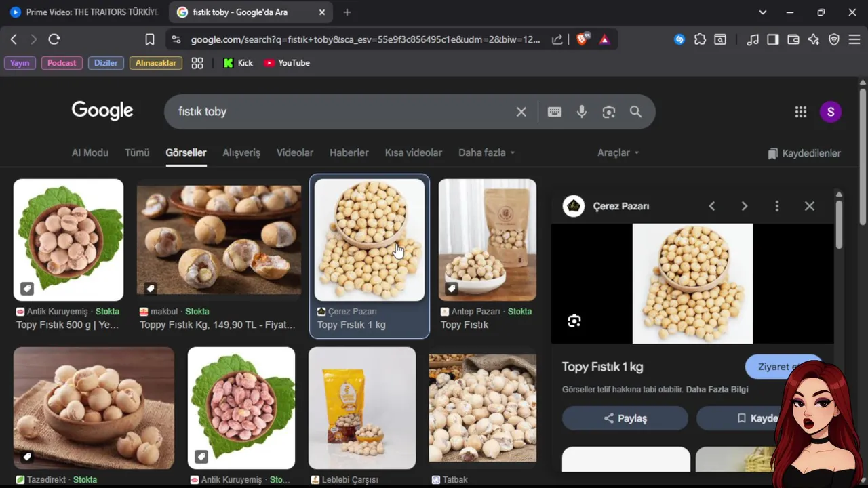The width and height of the screenshot is (868, 488).
Task: Expand Daha fazla menu
Action: pos(487,152)
